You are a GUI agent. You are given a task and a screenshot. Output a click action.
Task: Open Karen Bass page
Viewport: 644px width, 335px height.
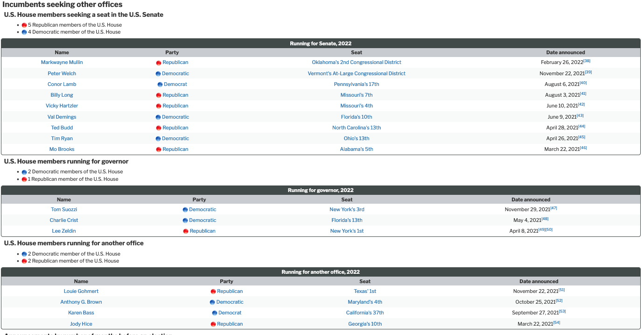pos(81,313)
